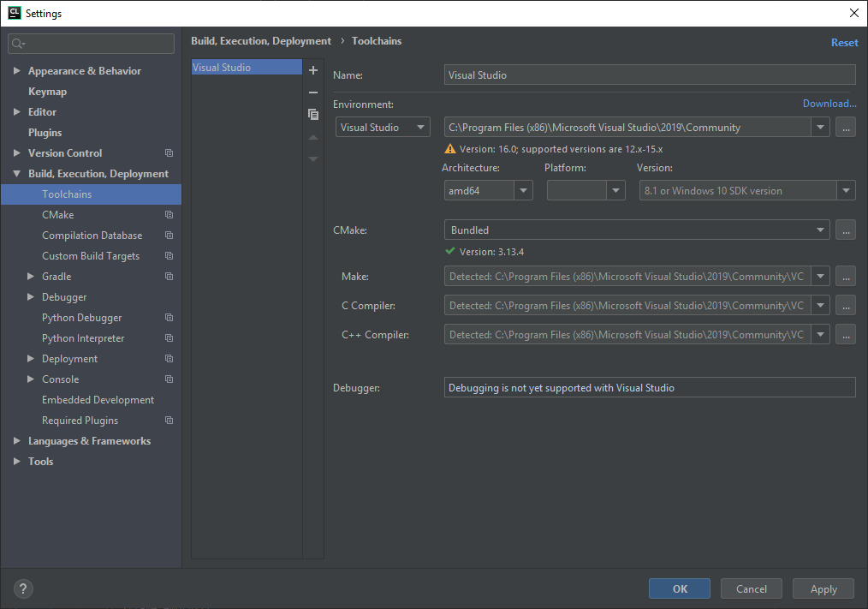Click the settings search field
Viewport: 868px width, 609px height.
coord(92,44)
